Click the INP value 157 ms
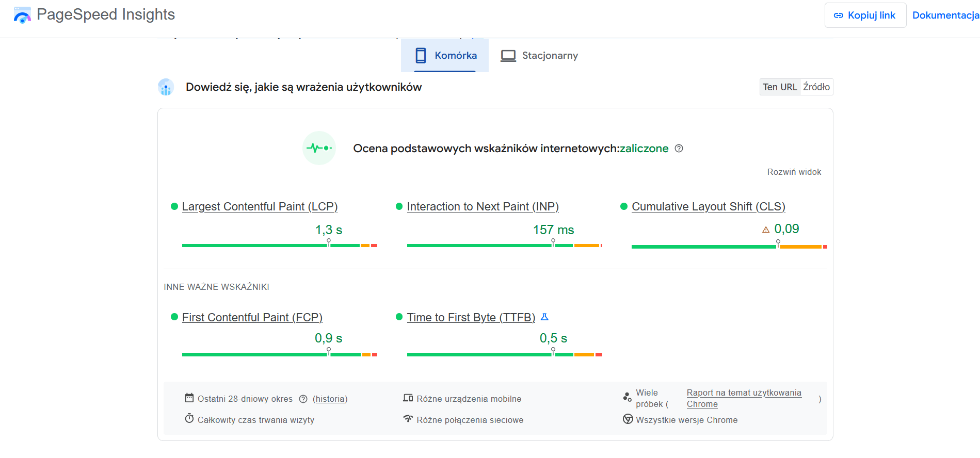This screenshot has width=980, height=458. pyautogui.click(x=553, y=230)
